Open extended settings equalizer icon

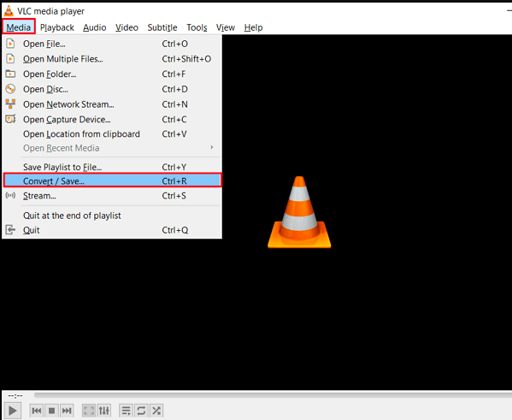[104, 411]
